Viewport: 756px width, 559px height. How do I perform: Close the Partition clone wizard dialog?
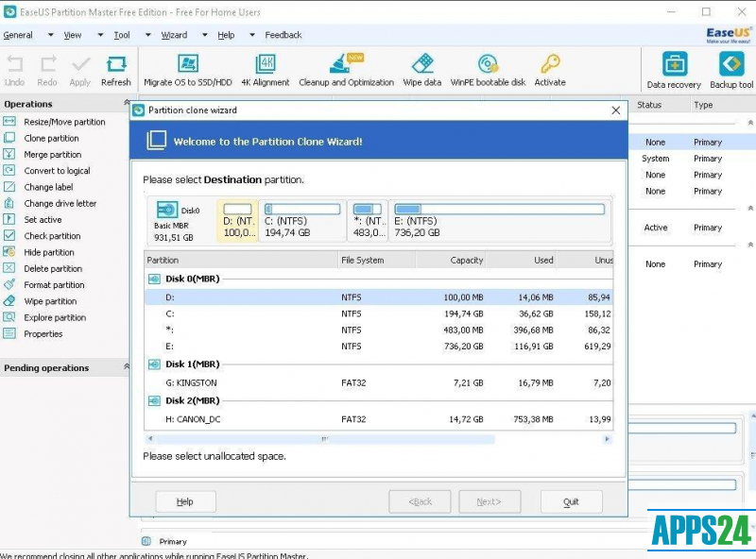click(x=616, y=110)
